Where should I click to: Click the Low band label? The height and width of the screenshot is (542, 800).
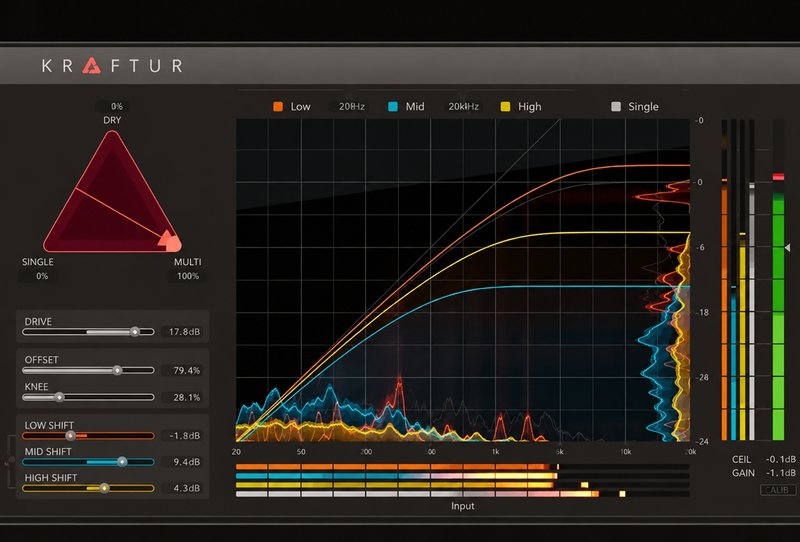click(x=301, y=107)
